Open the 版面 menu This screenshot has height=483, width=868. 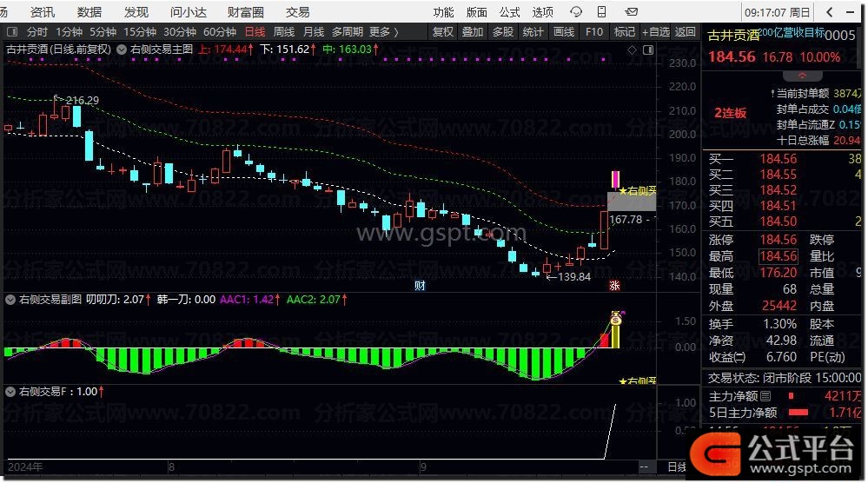(x=476, y=12)
